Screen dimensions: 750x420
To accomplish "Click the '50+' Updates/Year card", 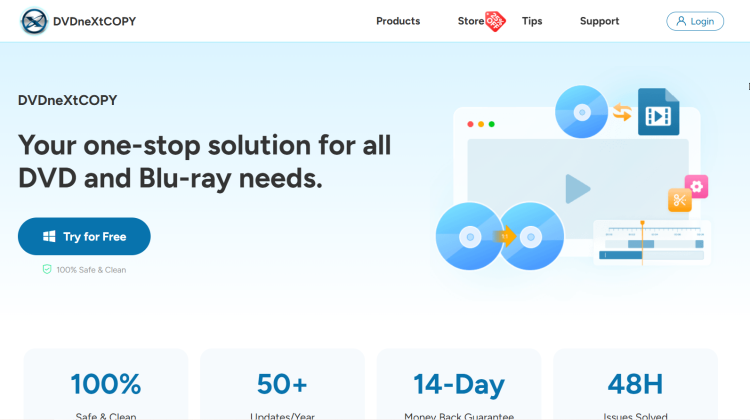I will click(x=282, y=384).
